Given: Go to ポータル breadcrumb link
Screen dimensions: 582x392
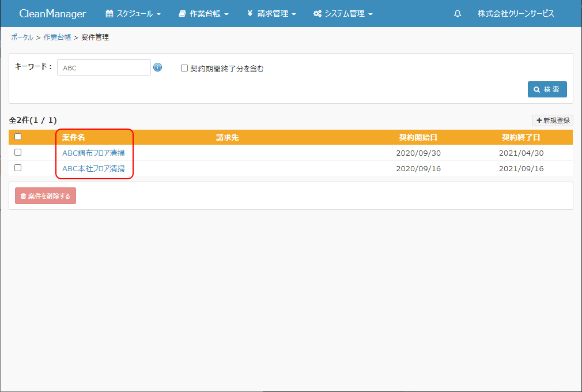Looking at the screenshot, I should click(x=22, y=37).
